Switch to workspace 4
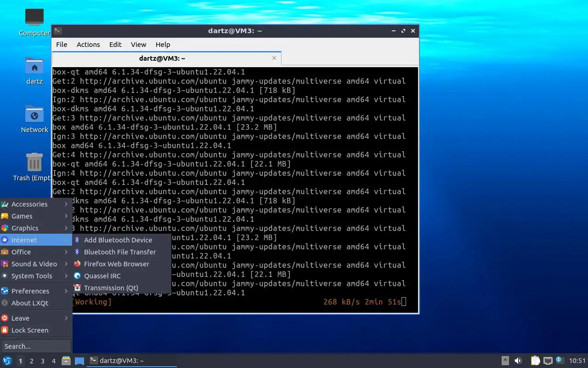Image resolution: width=588 pixels, height=368 pixels. point(53,361)
